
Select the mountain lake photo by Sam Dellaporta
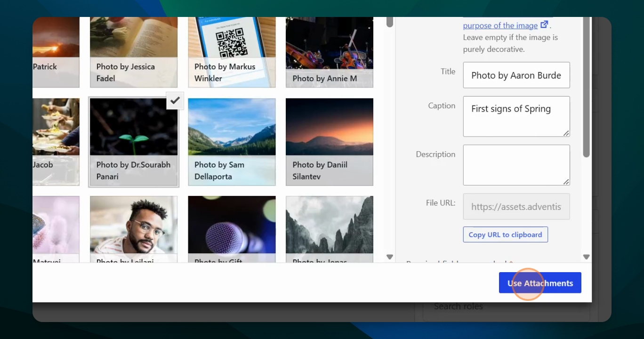[232, 142]
